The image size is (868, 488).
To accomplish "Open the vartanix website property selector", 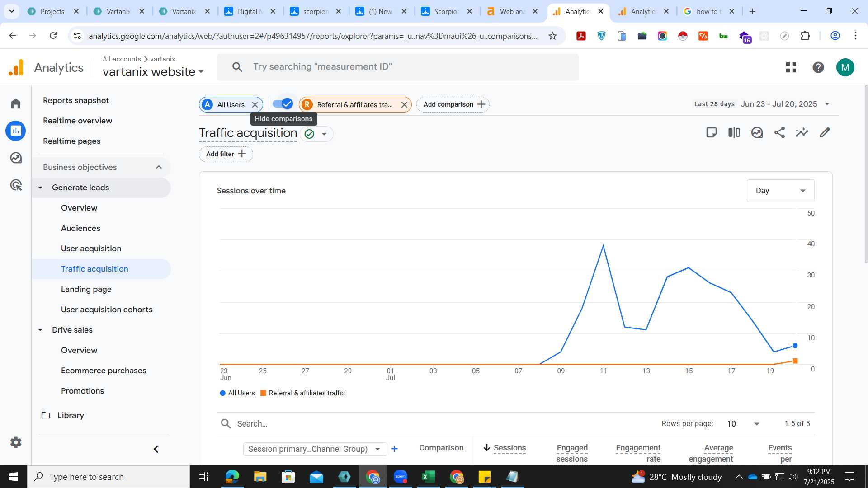I will click(153, 72).
